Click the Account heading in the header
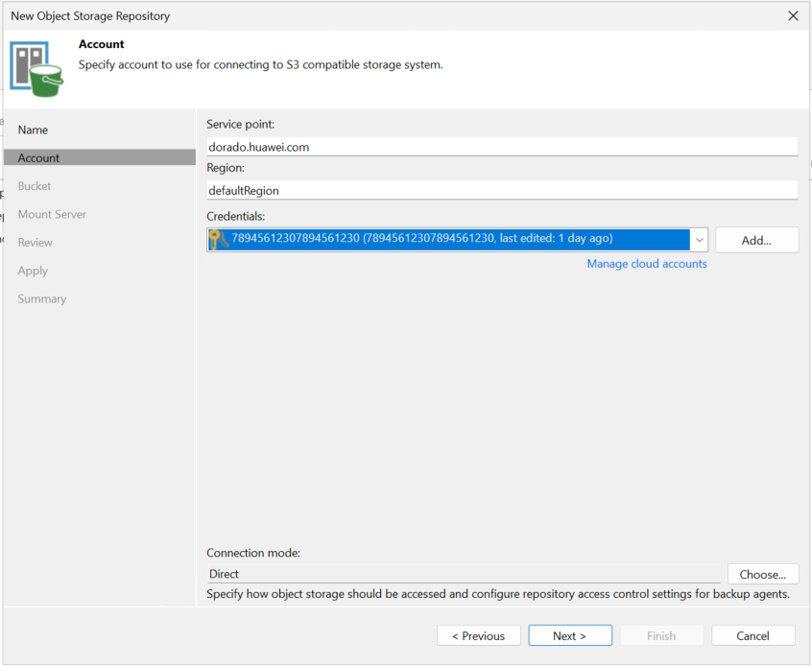 pos(102,44)
